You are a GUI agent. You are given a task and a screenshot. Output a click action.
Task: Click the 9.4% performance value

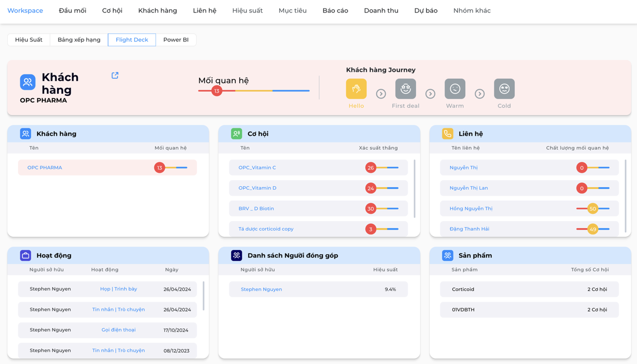tap(390, 289)
